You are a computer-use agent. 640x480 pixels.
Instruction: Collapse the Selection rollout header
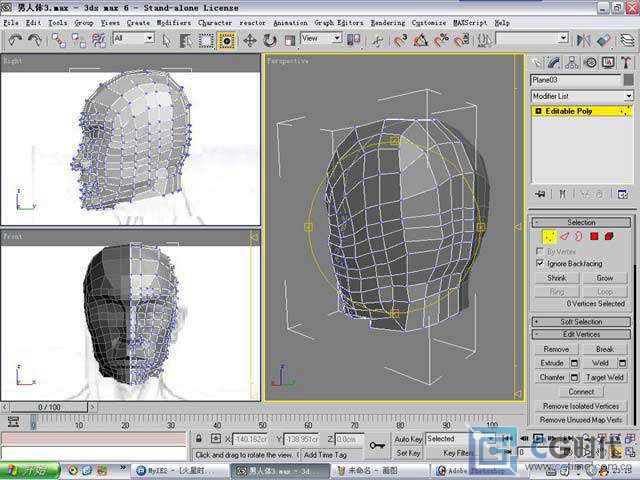tap(581, 222)
